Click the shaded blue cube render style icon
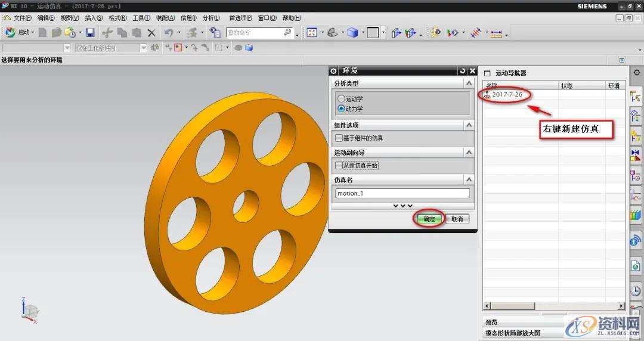The height and width of the screenshot is (341, 644). 352,33
